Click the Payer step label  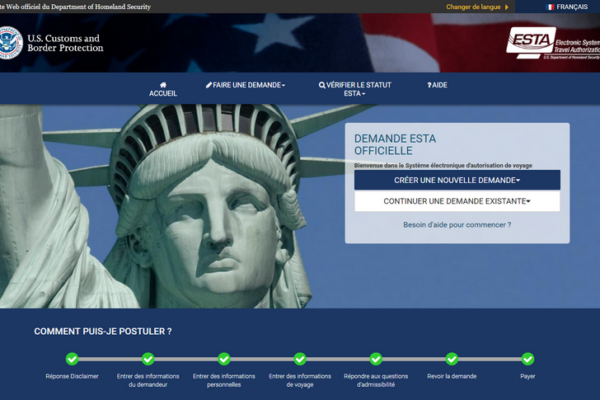tap(528, 376)
